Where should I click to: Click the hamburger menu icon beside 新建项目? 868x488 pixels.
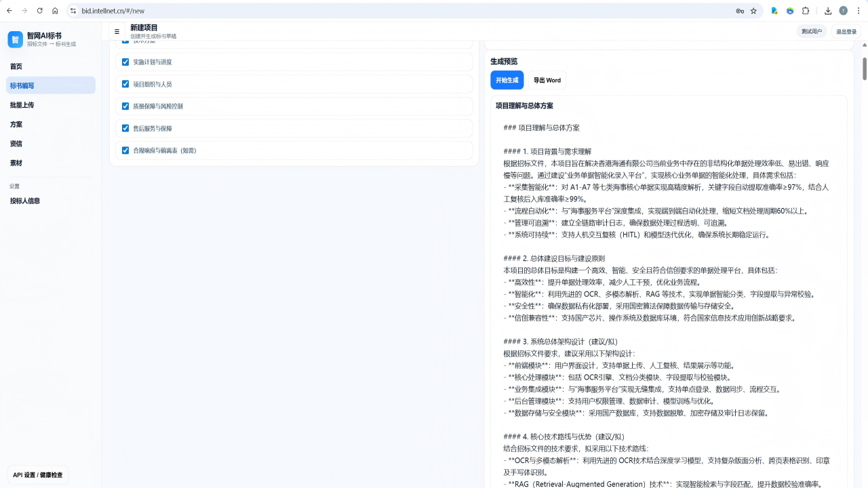tap(117, 31)
